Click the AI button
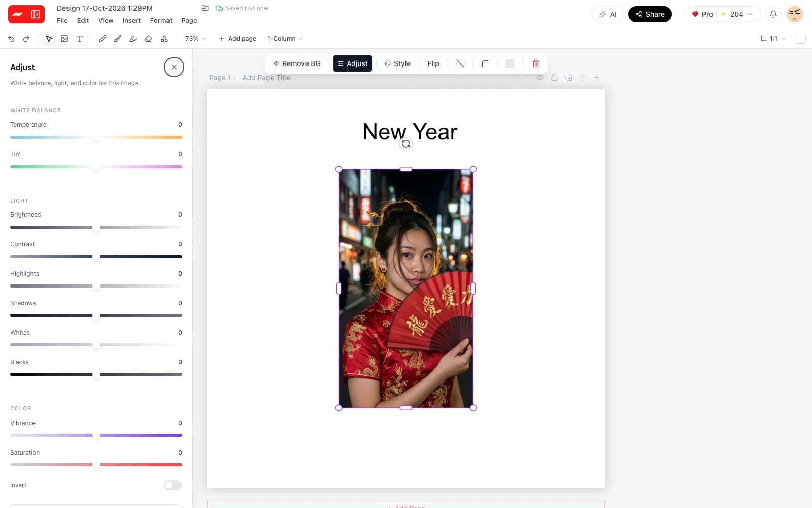This screenshot has width=812, height=508. 607,14
